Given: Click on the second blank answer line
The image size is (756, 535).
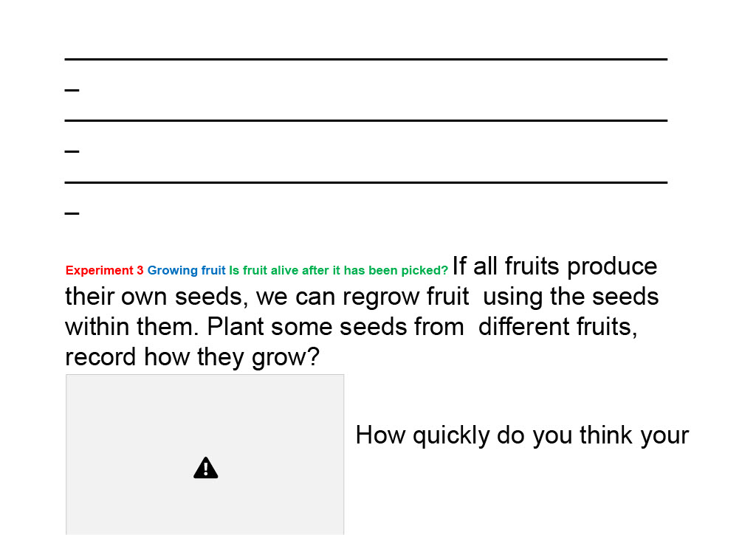Looking at the screenshot, I should click(x=366, y=120).
